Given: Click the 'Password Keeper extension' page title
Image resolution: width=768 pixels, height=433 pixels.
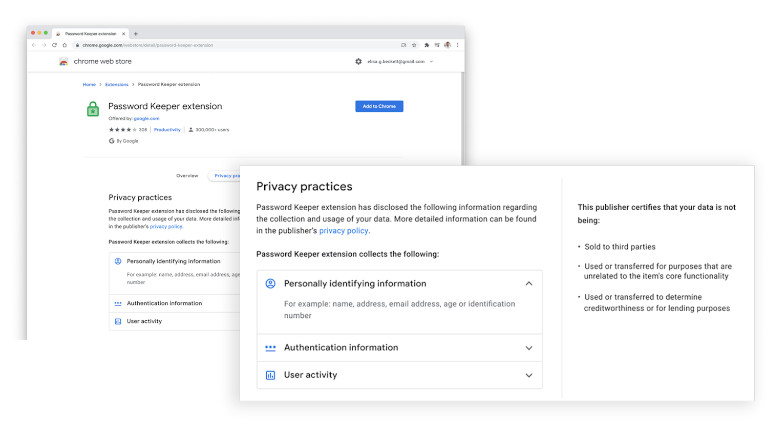Looking at the screenshot, I should point(165,106).
